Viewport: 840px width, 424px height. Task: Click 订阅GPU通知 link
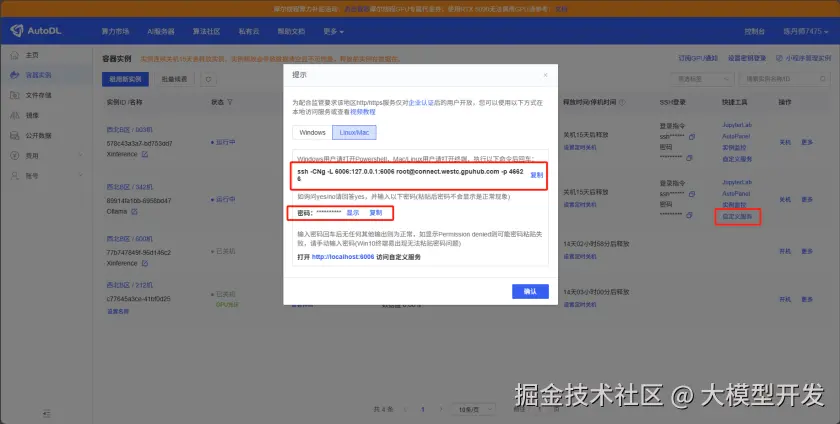(x=698, y=58)
